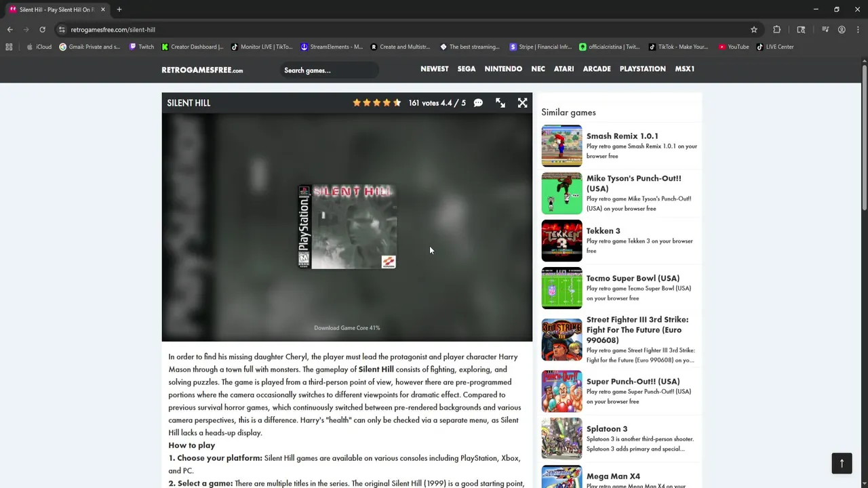
Task: Open the Google Lens search icon in toolbar
Action: pos(801,30)
